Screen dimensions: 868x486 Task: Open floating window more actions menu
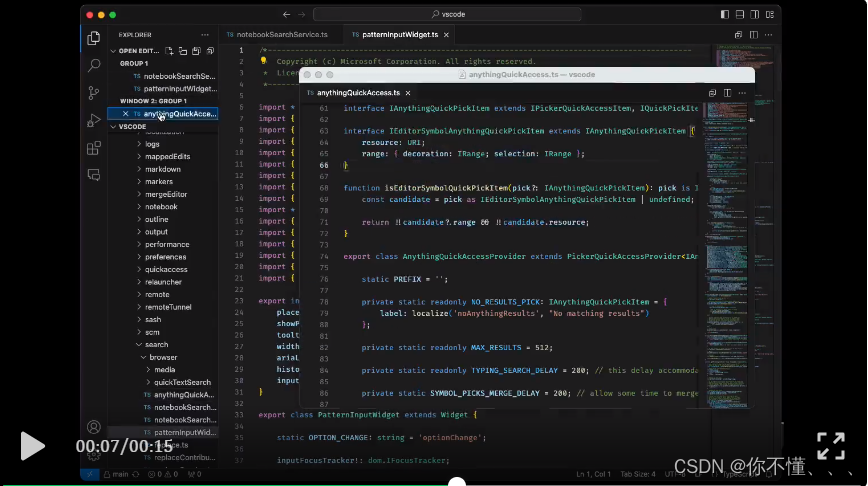tap(742, 93)
